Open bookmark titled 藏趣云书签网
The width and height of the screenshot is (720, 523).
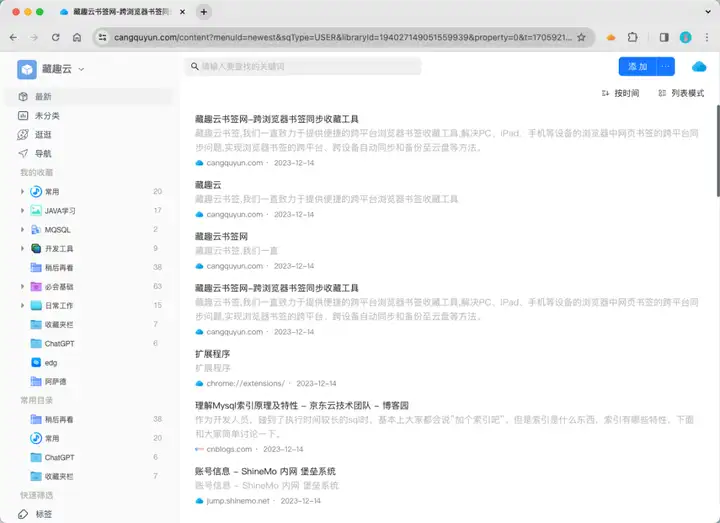(221, 236)
